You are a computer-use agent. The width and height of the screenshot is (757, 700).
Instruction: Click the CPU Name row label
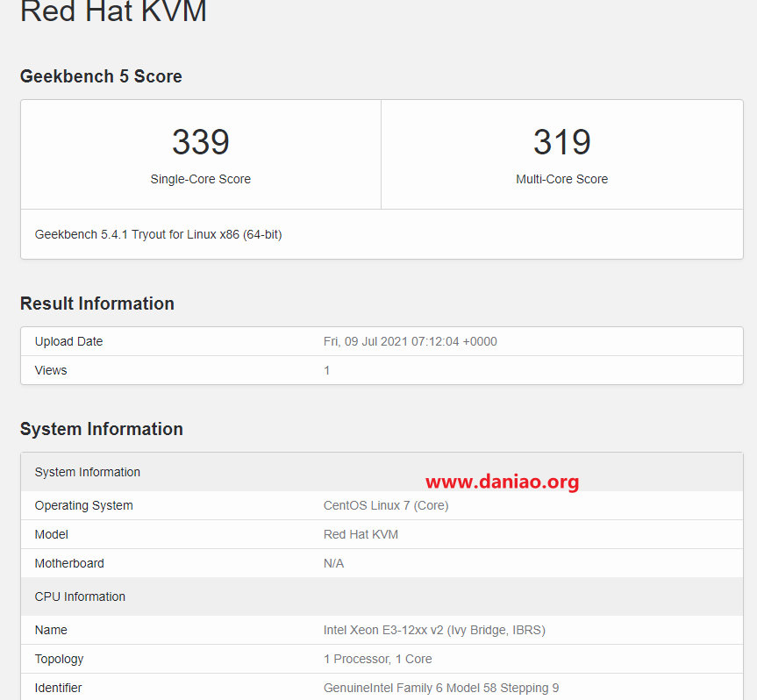tap(51, 630)
